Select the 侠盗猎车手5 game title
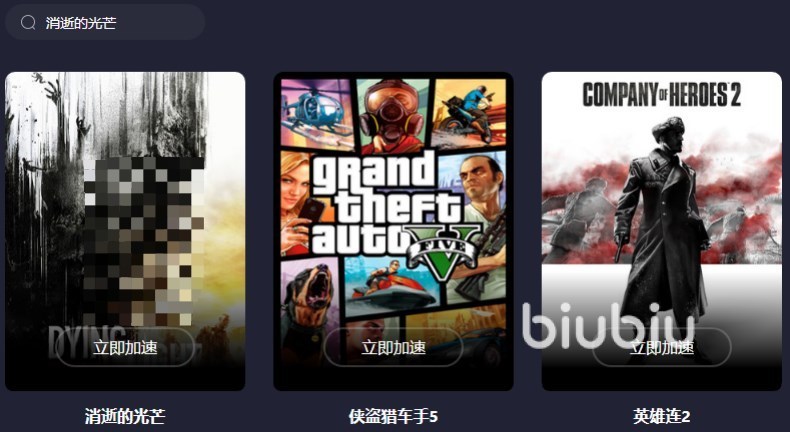 (393, 416)
